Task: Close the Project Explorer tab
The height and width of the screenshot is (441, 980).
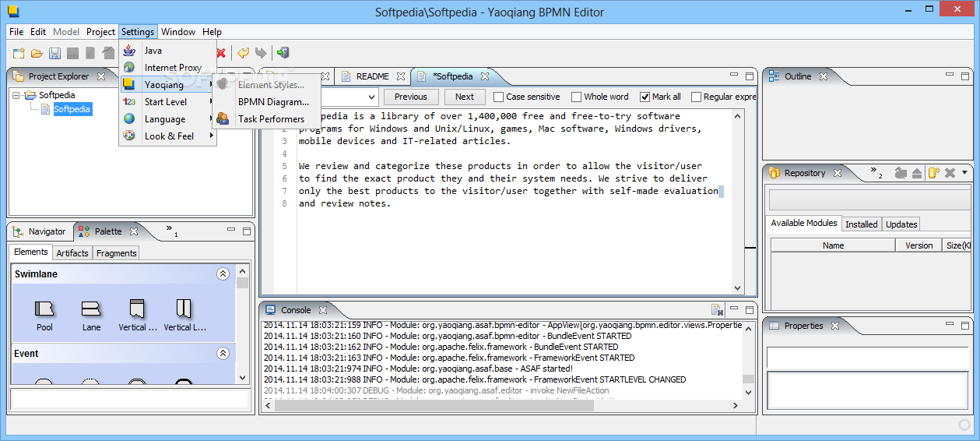Action: (101, 76)
